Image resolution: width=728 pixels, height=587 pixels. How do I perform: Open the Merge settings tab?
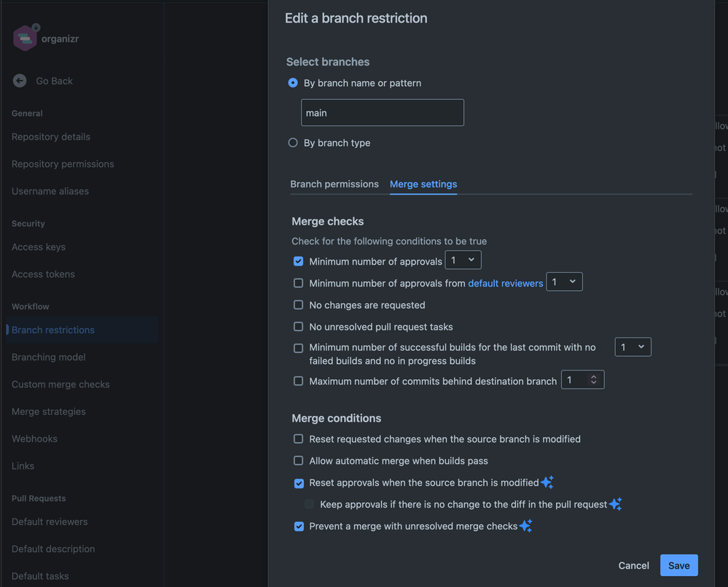(x=423, y=184)
